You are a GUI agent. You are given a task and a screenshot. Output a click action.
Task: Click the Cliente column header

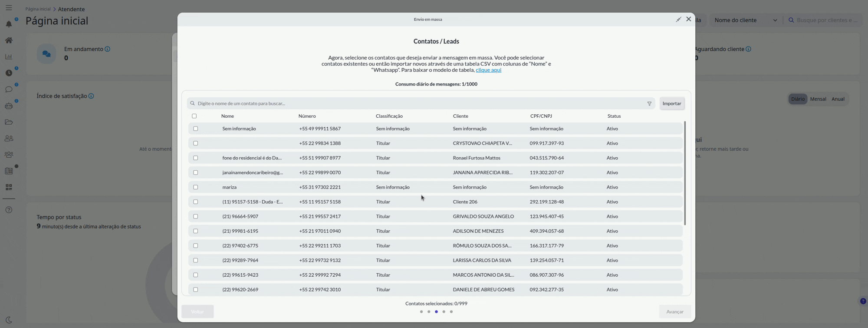pos(460,116)
